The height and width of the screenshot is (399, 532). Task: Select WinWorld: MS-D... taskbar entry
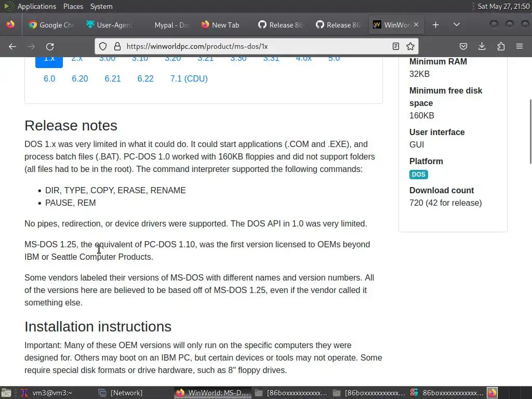212,393
